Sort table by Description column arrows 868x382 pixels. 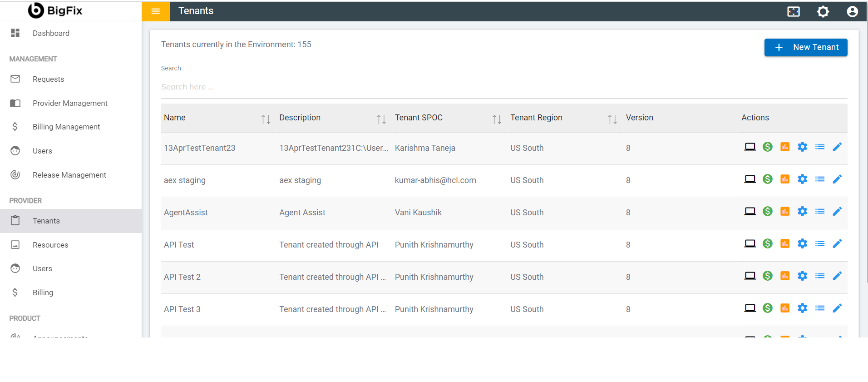pyautogui.click(x=381, y=119)
